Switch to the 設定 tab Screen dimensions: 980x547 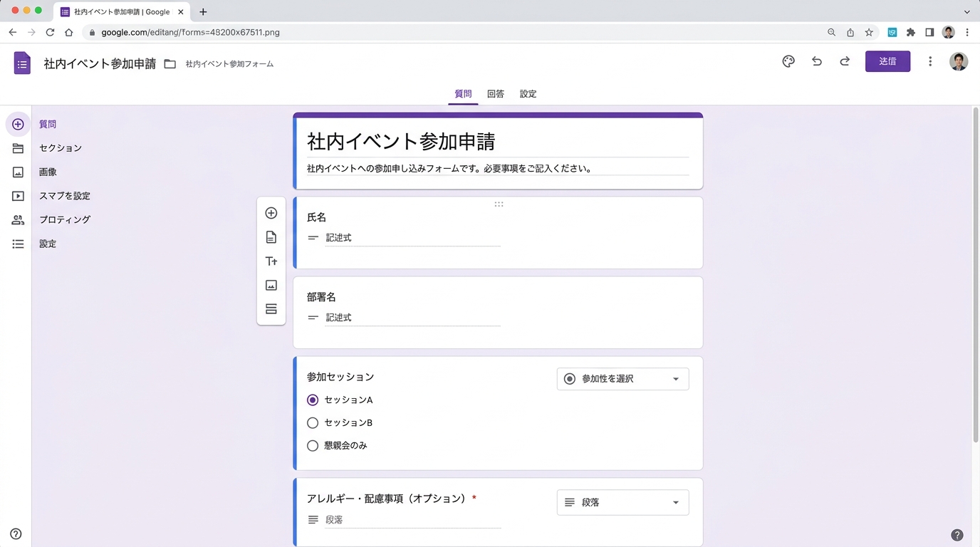[x=528, y=94]
